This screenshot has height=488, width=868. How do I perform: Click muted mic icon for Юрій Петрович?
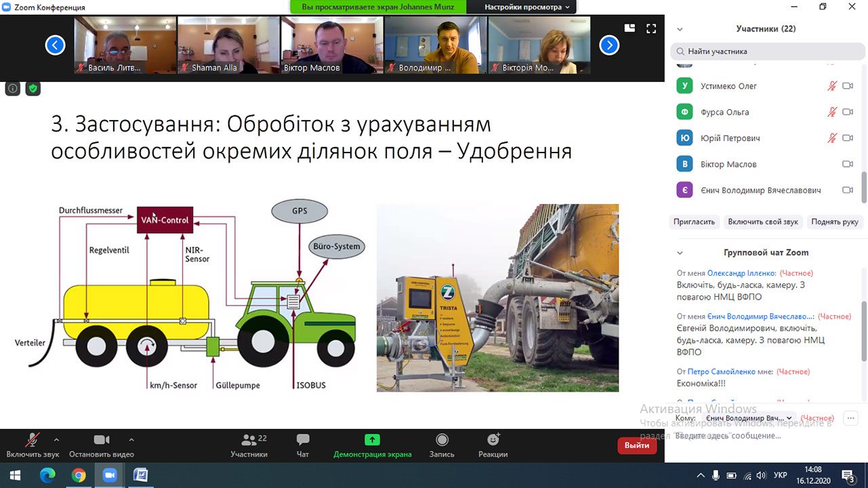pyautogui.click(x=832, y=138)
